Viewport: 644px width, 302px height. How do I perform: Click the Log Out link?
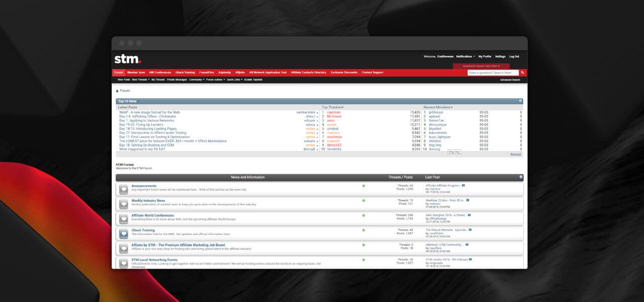(514, 56)
